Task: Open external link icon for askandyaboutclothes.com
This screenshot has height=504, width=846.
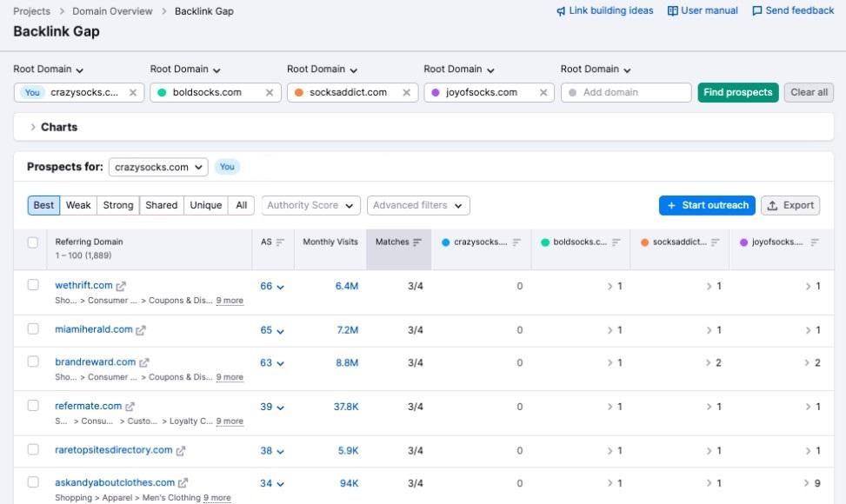Action: (183, 483)
